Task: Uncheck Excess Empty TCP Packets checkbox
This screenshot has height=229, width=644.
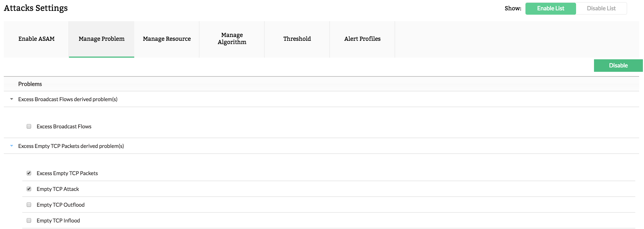Action: point(29,173)
